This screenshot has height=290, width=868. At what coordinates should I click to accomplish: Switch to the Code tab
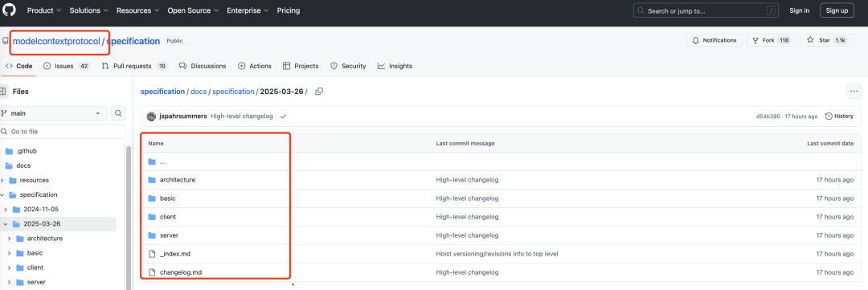[18, 66]
